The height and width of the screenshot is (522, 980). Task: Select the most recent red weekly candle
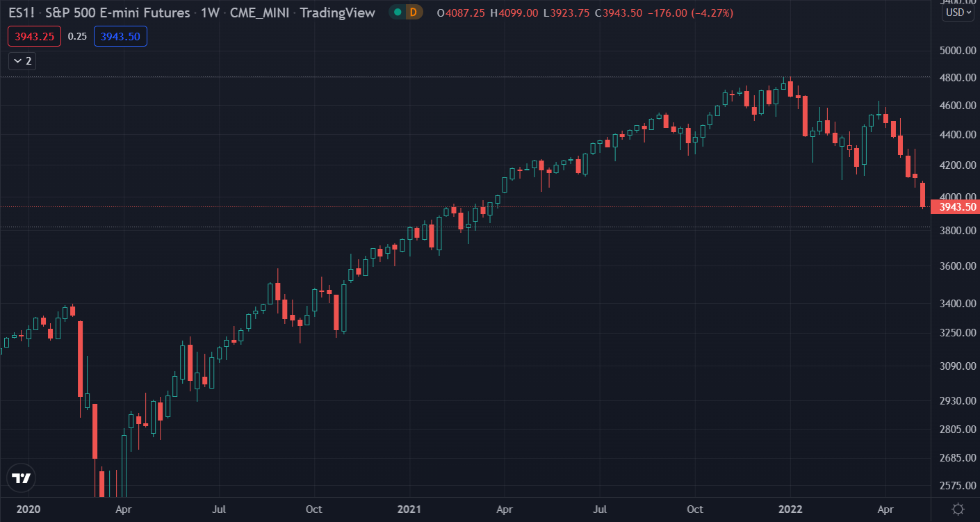click(923, 195)
